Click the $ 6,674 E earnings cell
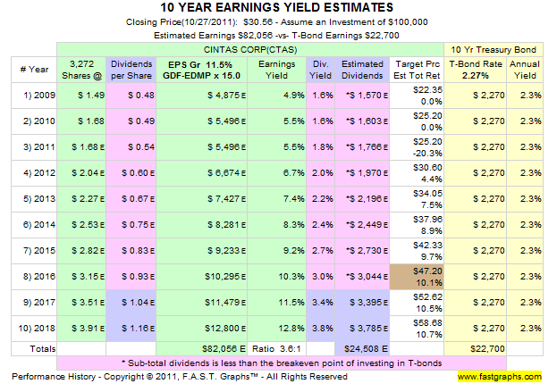Screen dimensions: 557x392 [x=202, y=173]
